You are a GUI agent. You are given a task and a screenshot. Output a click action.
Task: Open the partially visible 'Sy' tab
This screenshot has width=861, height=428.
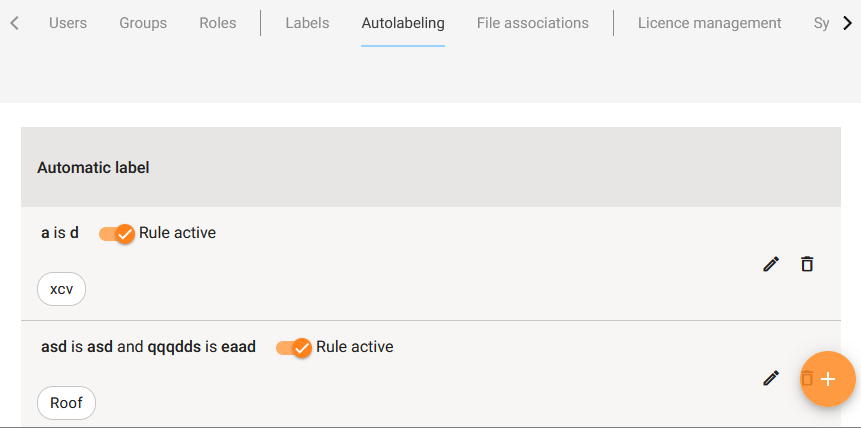pyautogui.click(x=821, y=23)
